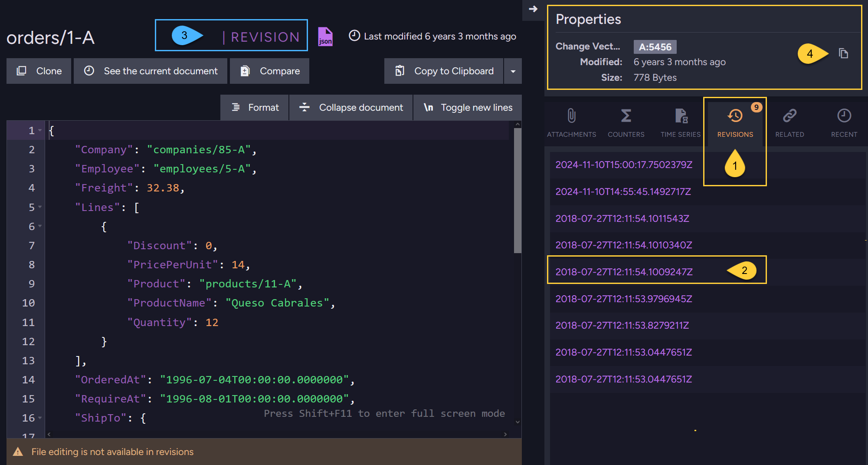The image size is (868, 465).
Task: Open revision 2018-07-27T12:11:53.8279211Z
Action: 622,325
